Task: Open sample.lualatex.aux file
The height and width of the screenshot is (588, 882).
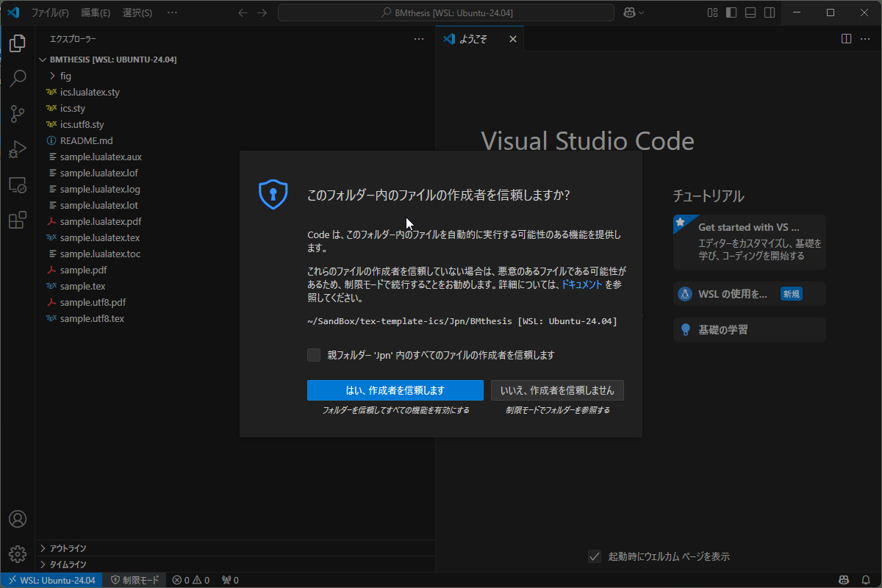Action: pos(235,157)
